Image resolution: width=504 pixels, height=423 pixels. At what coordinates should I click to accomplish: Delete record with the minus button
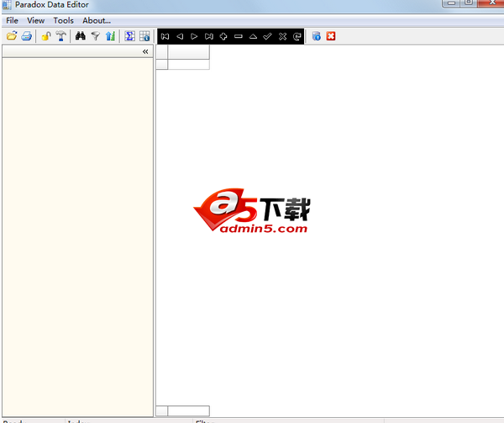(x=239, y=36)
